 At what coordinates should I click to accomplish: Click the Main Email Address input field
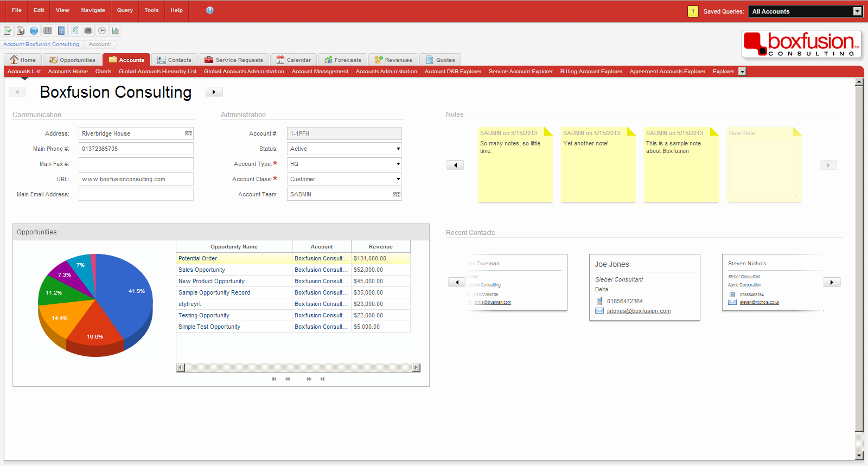coord(136,194)
